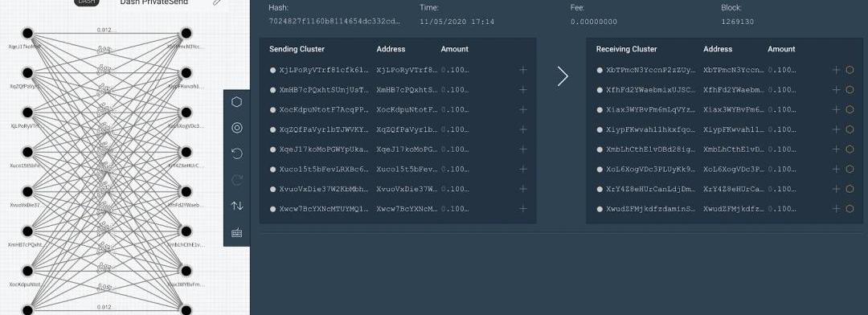This screenshot has height=315, width=868.
Task: Click the hexagon icon for receiver XbTPmcN3YccnP2zZUy
Action: pyautogui.click(x=850, y=70)
